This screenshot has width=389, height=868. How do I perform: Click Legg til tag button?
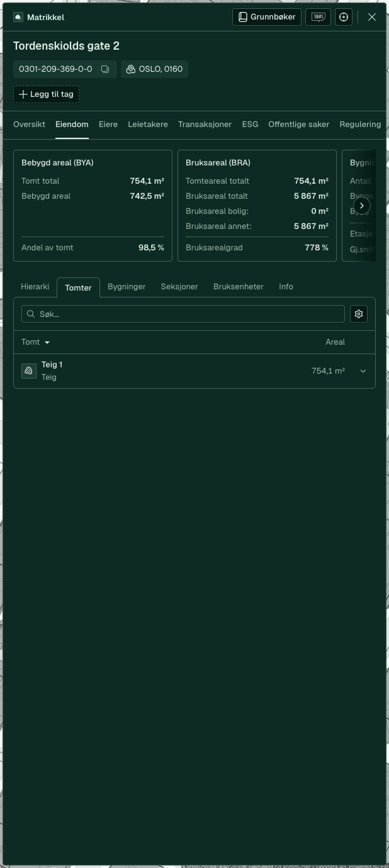[46, 94]
